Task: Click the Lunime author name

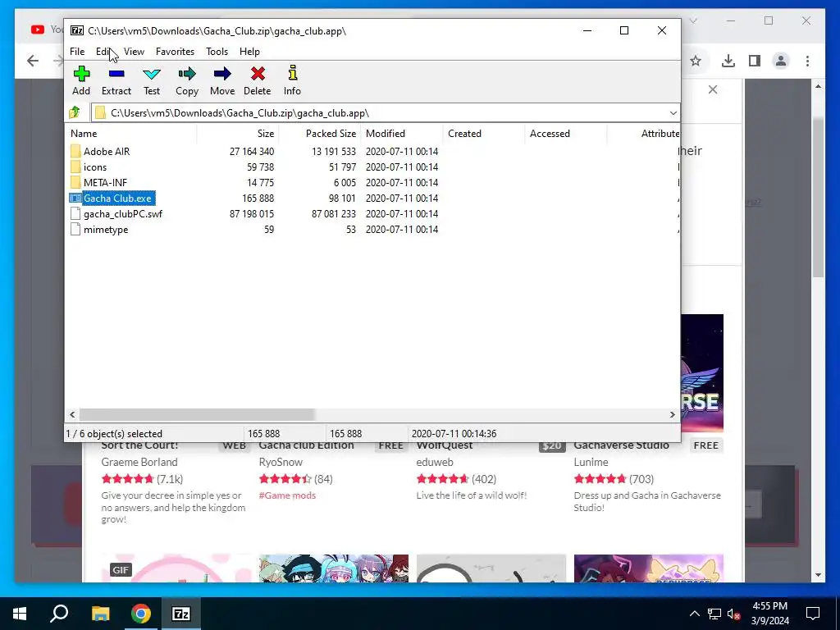Action: [591, 462]
